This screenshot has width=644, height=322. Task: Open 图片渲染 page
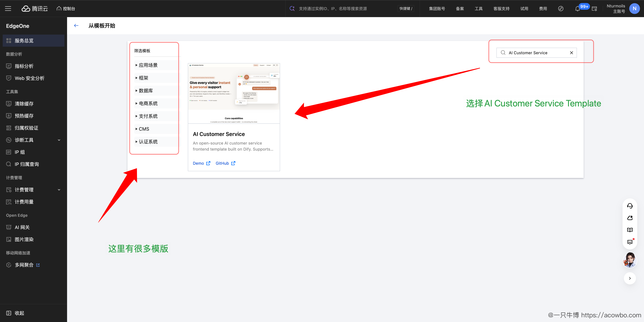(34, 239)
